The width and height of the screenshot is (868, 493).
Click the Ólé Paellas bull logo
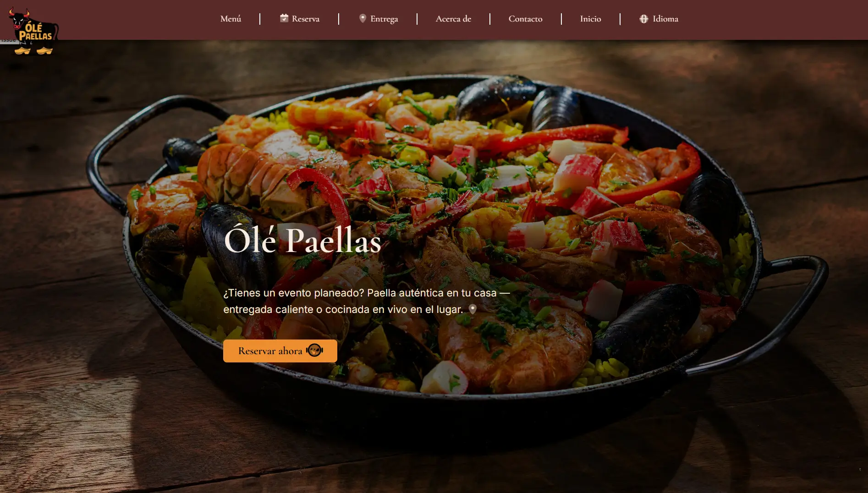pyautogui.click(x=33, y=30)
